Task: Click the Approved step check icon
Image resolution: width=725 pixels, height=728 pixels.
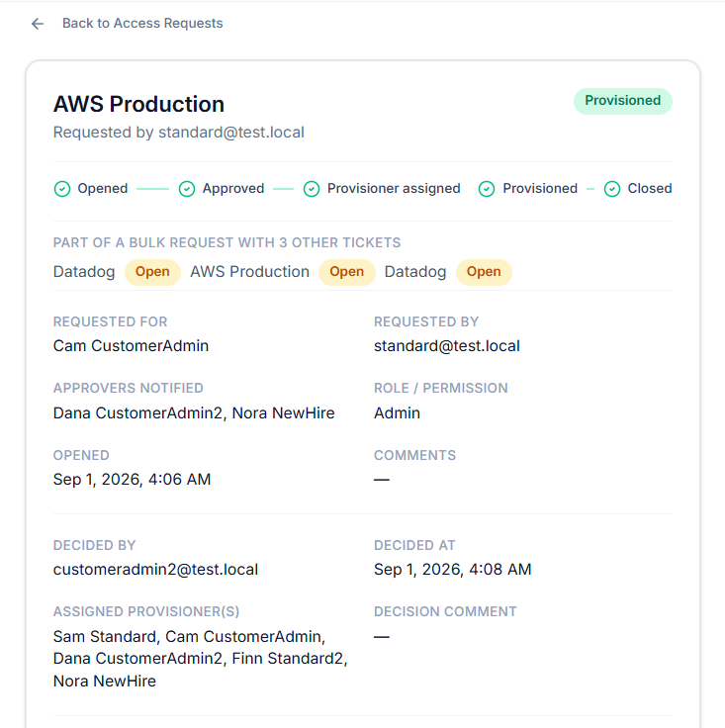Action: tap(187, 189)
